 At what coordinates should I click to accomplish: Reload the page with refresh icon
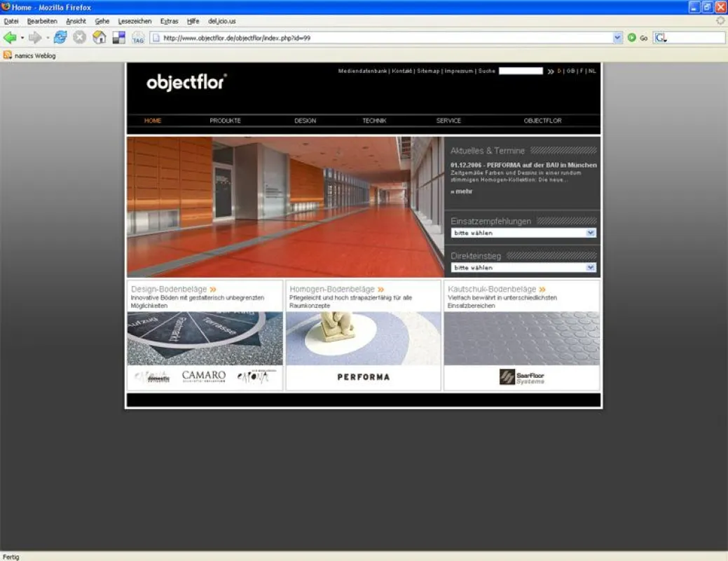(60, 37)
